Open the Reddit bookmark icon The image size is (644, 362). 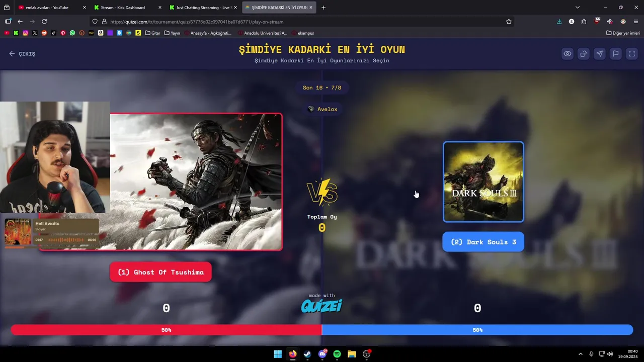click(x=44, y=33)
